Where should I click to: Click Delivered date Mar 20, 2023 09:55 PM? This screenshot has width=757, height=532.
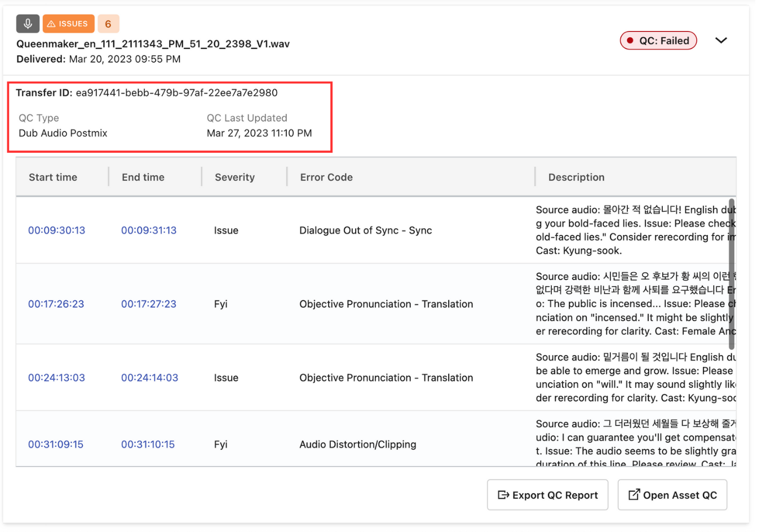click(x=125, y=59)
